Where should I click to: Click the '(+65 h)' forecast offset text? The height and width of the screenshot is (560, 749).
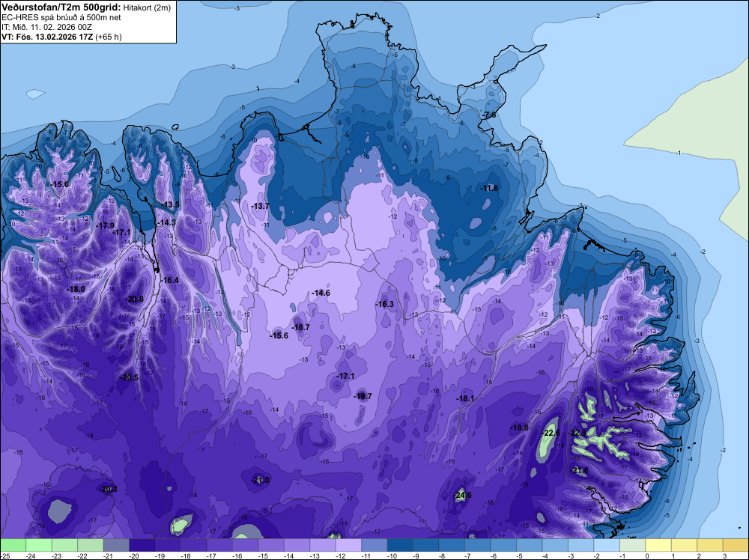(x=109, y=37)
